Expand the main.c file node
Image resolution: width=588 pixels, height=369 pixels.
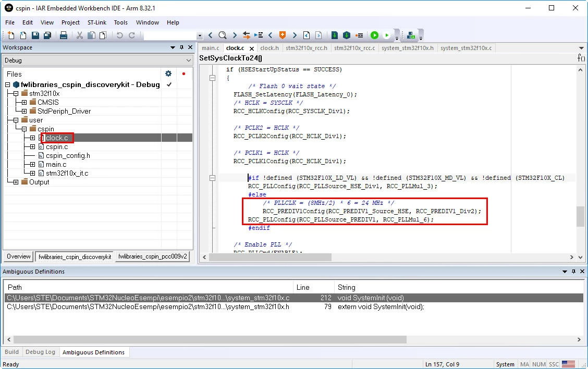click(x=33, y=164)
